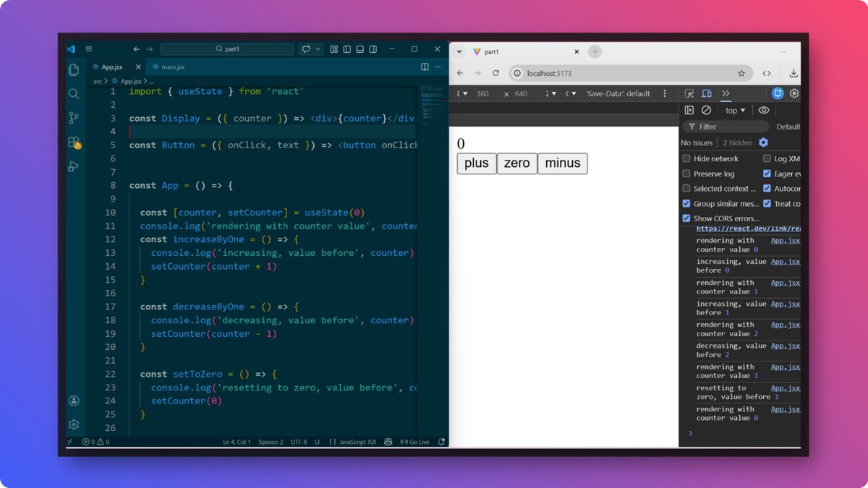The image size is (868, 488).
Task: Open the VS Code Accounts icon
Action: [x=73, y=401]
